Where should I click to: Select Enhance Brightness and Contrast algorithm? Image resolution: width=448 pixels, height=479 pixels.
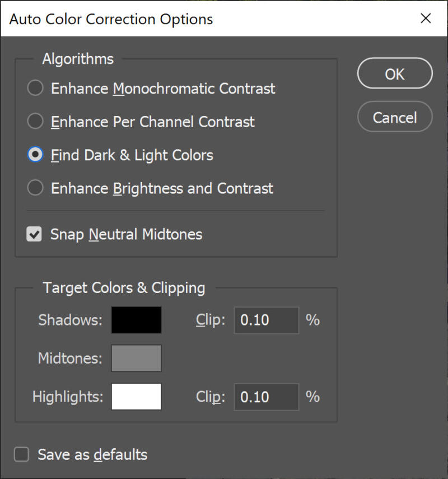click(x=35, y=188)
